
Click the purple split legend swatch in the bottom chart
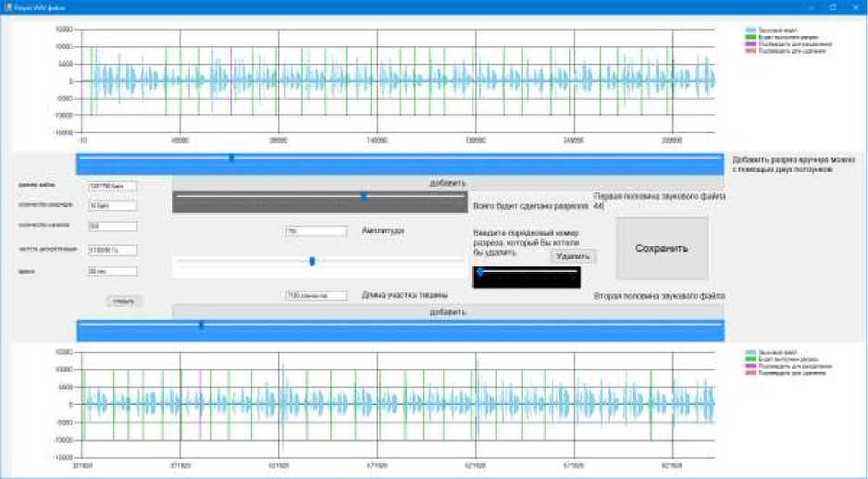pyautogui.click(x=750, y=366)
